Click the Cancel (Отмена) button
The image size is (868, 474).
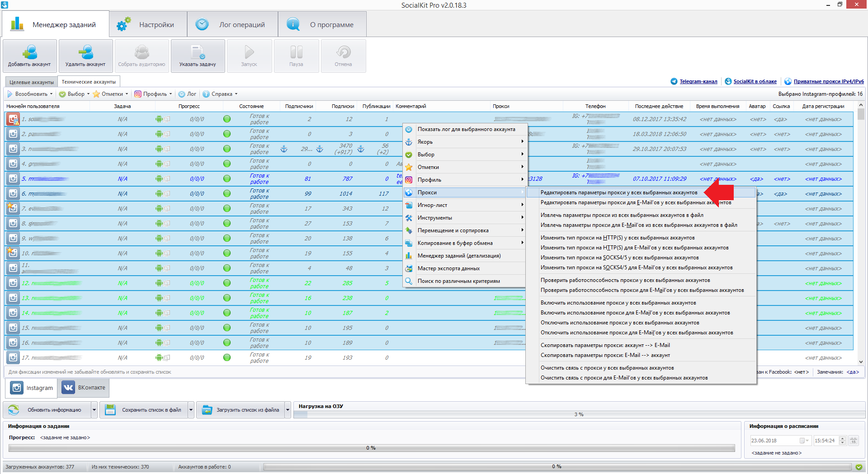coord(343,56)
